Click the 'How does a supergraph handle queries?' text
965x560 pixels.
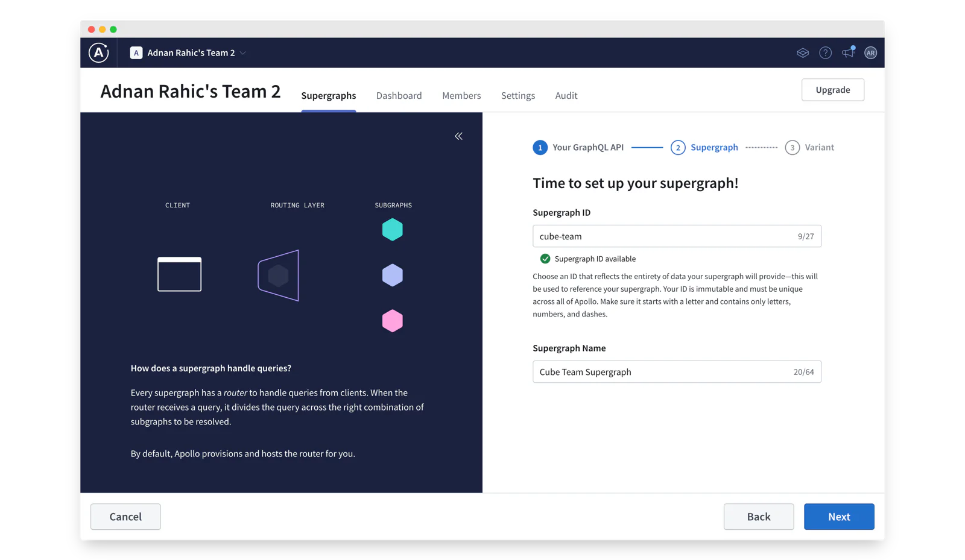[211, 368]
